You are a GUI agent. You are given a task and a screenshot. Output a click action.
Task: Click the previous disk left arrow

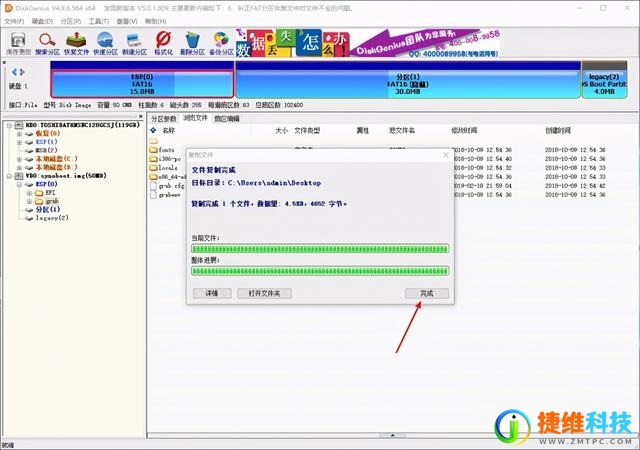(x=12, y=73)
